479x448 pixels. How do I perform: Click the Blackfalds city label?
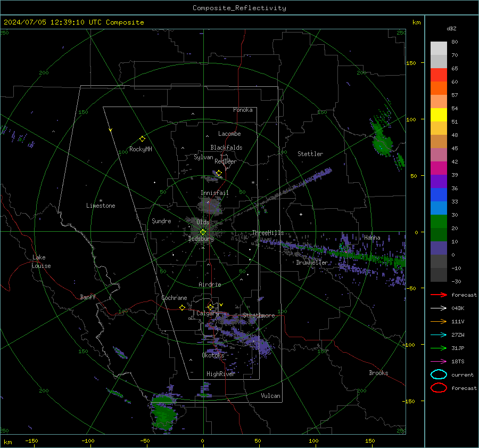click(x=226, y=148)
